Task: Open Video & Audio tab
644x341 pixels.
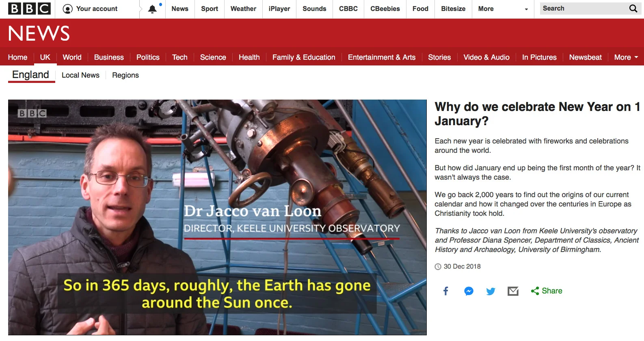Action: coord(486,57)
